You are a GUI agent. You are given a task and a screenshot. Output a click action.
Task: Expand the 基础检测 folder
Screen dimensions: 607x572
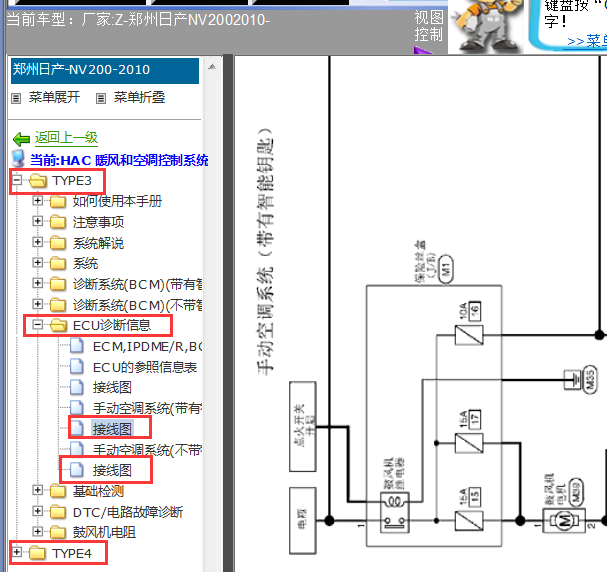tap(38, 490)
